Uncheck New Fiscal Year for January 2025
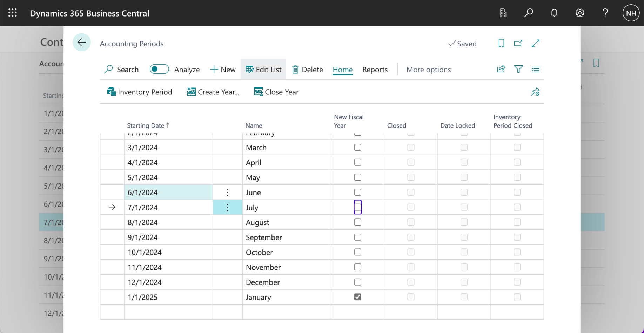Image resolution: width=644 pixels, height=333 pixels. pos(358,297)
